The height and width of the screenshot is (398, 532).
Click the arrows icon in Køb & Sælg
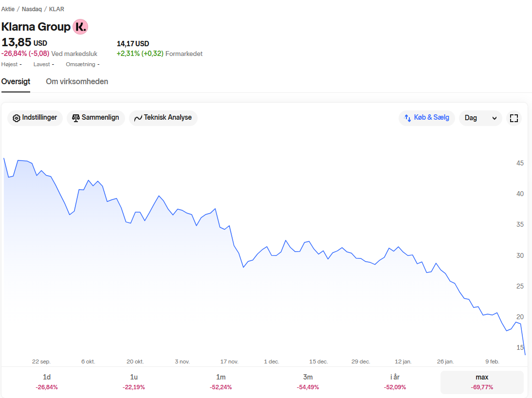pos(407,118)
